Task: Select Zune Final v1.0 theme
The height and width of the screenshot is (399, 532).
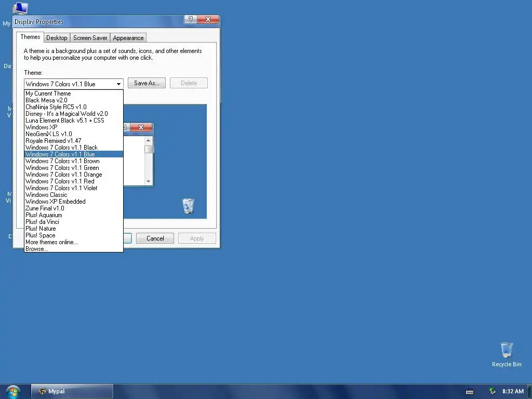Action: pos(74,208)
